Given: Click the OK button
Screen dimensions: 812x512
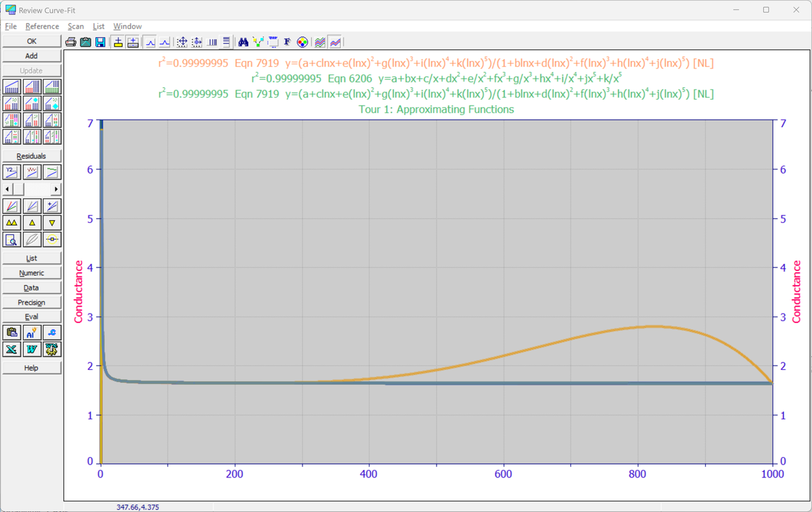Looking at the screenshot, I should pos(32,41).
